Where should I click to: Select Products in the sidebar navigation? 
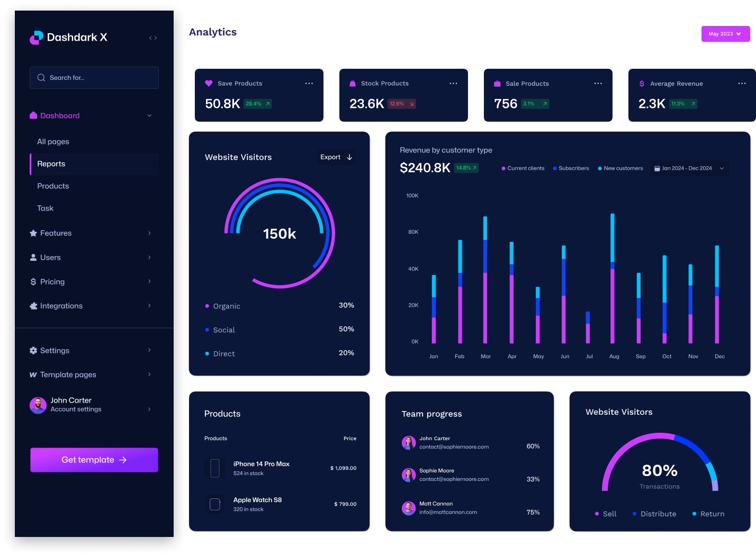click(53, 186)
